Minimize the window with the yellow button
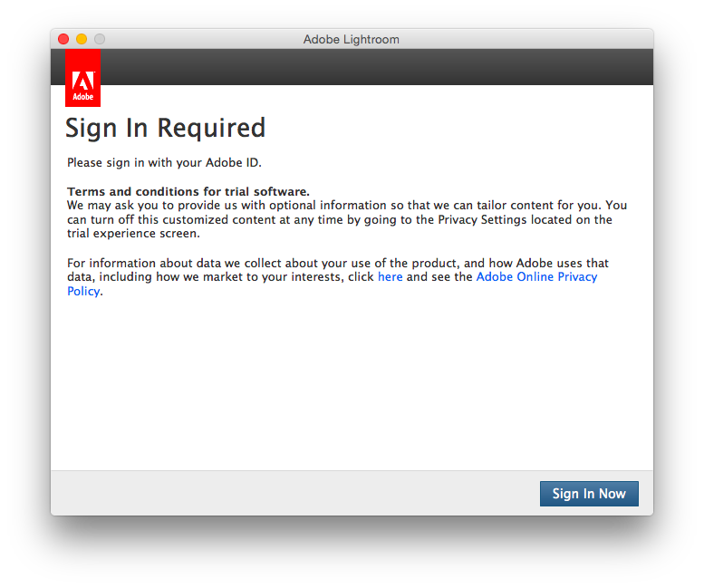Image resolution: width=704 pixels, height=588 pixels. pos(82,39)
